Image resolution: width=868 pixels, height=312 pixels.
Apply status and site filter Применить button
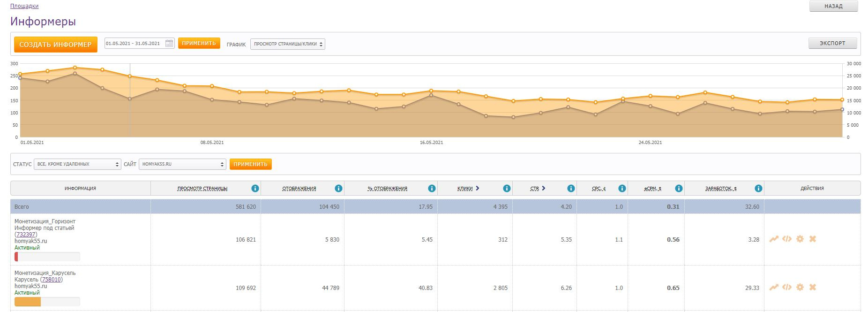(x=250, y=164)
